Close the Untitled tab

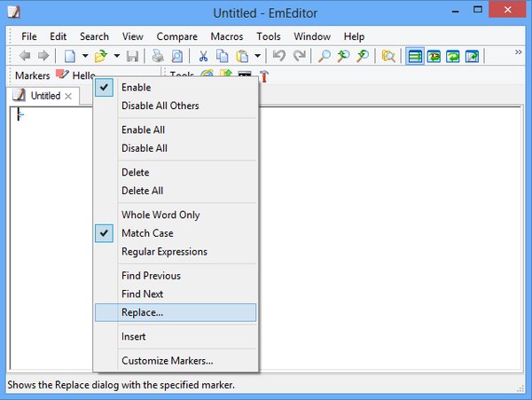pyautogui.click(x=68, y=97)
